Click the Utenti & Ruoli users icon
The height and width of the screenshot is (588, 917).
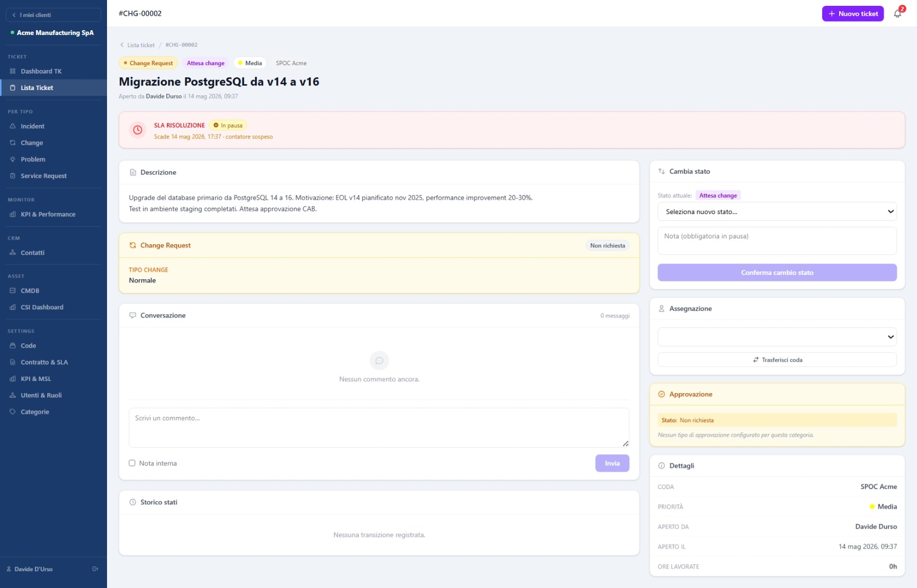point(13,395)
